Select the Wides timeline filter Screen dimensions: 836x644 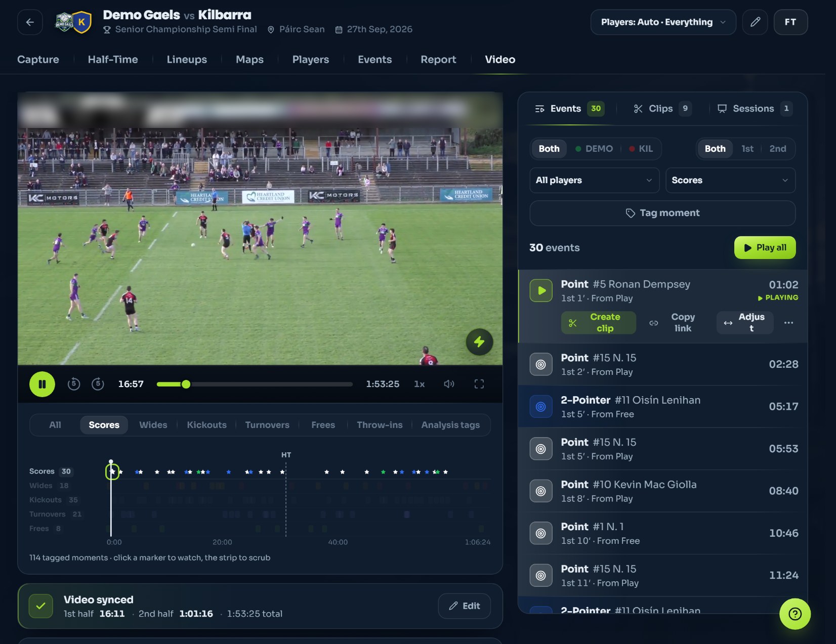tap(153, 425)
